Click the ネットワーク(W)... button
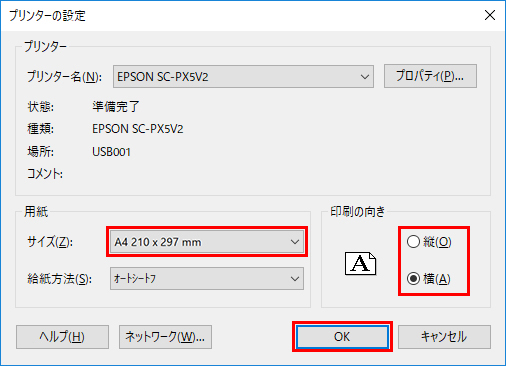This screenshot has height=366, width=506. pos(165,337)
